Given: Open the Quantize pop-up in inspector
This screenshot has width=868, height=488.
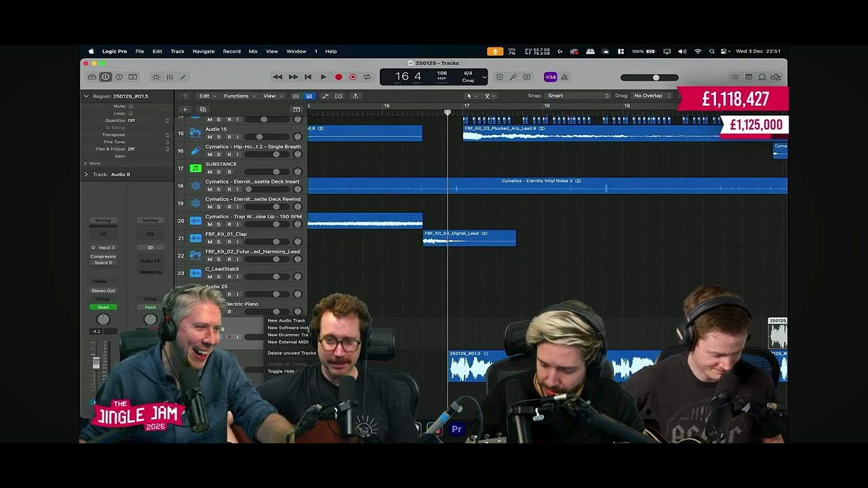Looking at the screenshot, I should point(149,121).
